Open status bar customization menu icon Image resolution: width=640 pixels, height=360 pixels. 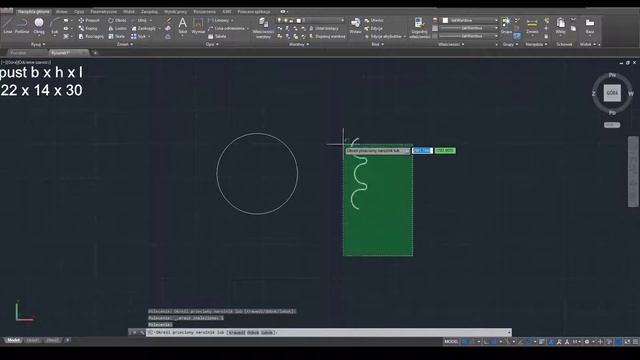[636, 342]
